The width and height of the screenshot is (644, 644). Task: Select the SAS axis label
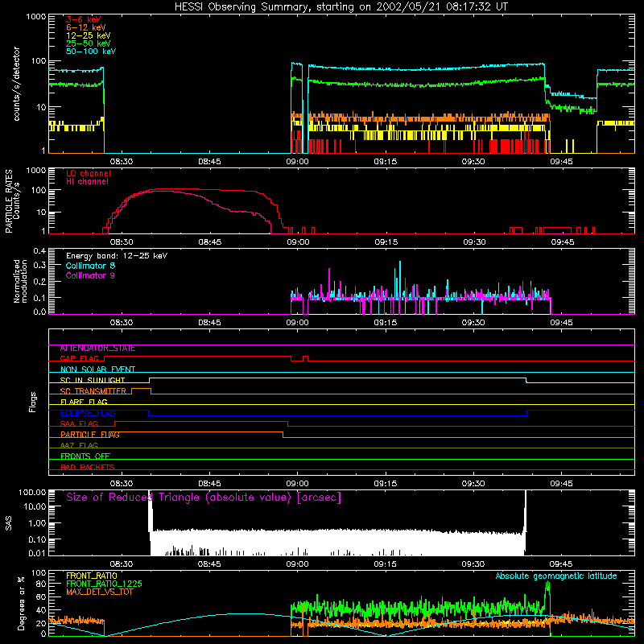[x=9, y=523]
